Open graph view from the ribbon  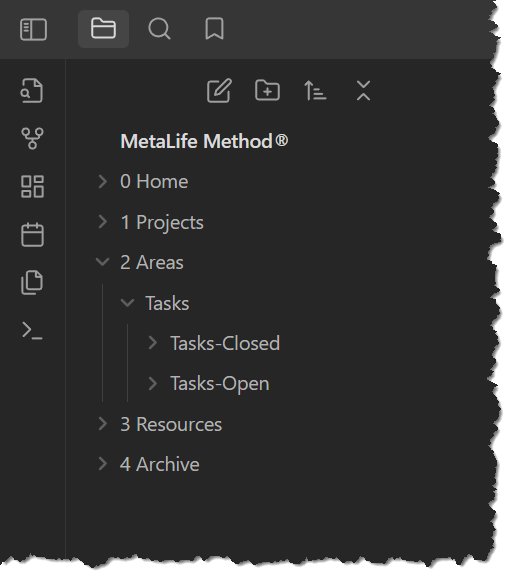coord(32,138)
